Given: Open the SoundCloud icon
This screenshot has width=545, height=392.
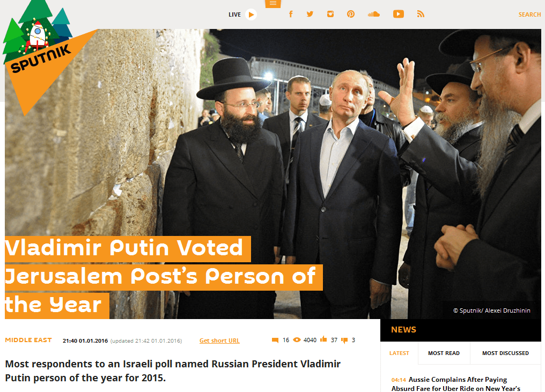Looking at the screenshot, I should pyautogui.click(x=374, y=14).
